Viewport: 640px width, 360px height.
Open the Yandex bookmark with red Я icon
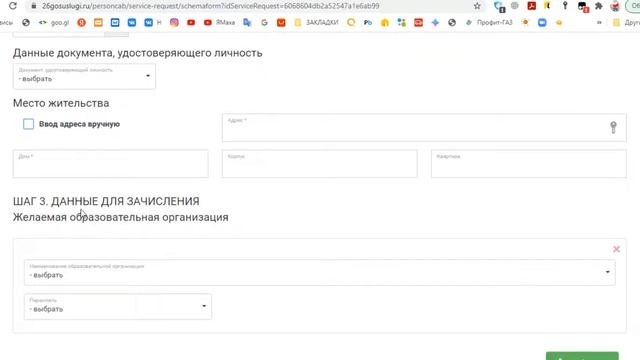82,23
